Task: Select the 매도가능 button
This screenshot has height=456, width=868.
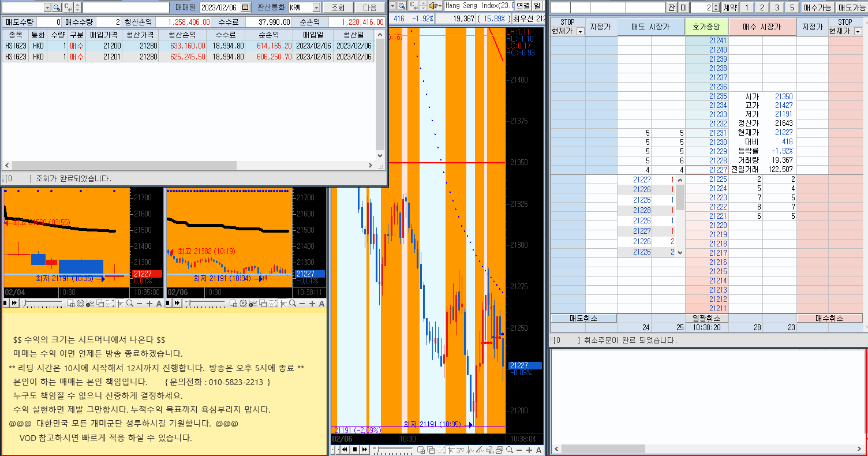Action: pyautogui.click(x=851, y=8)
